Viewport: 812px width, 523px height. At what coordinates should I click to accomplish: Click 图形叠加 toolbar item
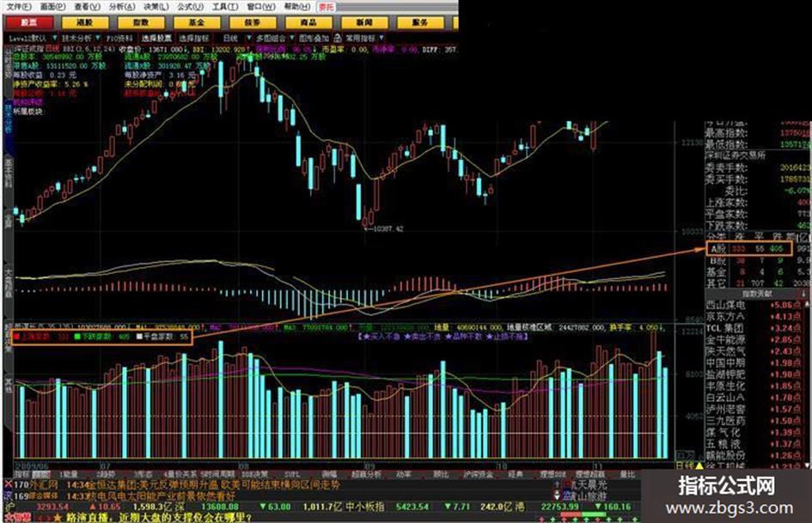click(314, 39)
